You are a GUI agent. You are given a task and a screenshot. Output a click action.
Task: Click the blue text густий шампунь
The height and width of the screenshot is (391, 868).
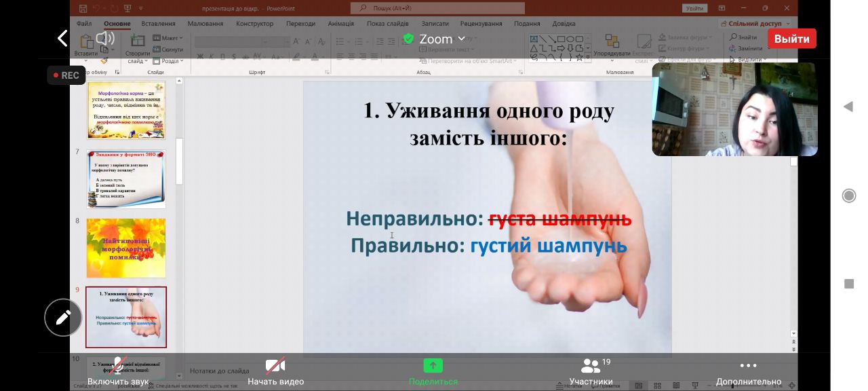[x=549, y=246]
